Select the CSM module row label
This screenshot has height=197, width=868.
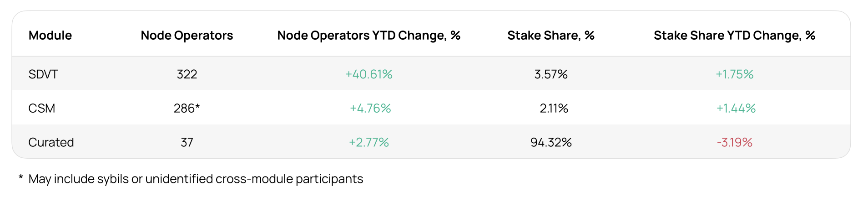click(x=42, y=109)
